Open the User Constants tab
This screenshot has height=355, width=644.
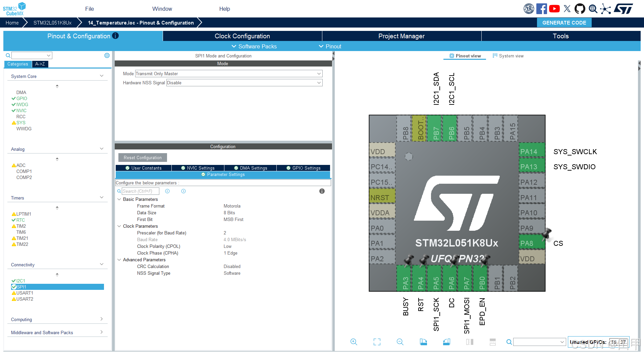[x=144, y=168]
